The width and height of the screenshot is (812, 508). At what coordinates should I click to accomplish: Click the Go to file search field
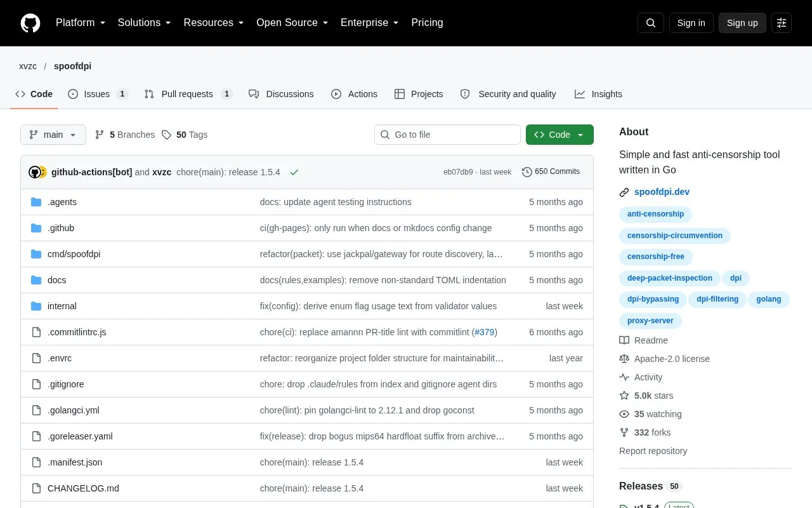447,135
